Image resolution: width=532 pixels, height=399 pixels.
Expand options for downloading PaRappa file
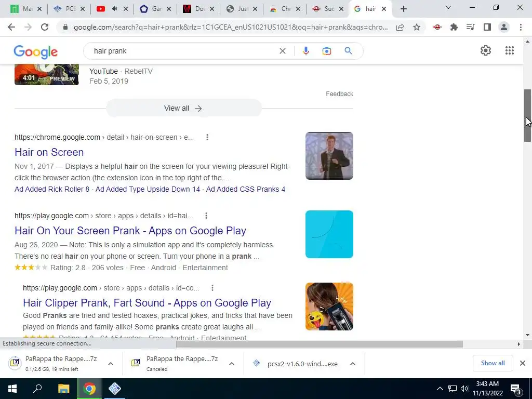tap(111, 364)
